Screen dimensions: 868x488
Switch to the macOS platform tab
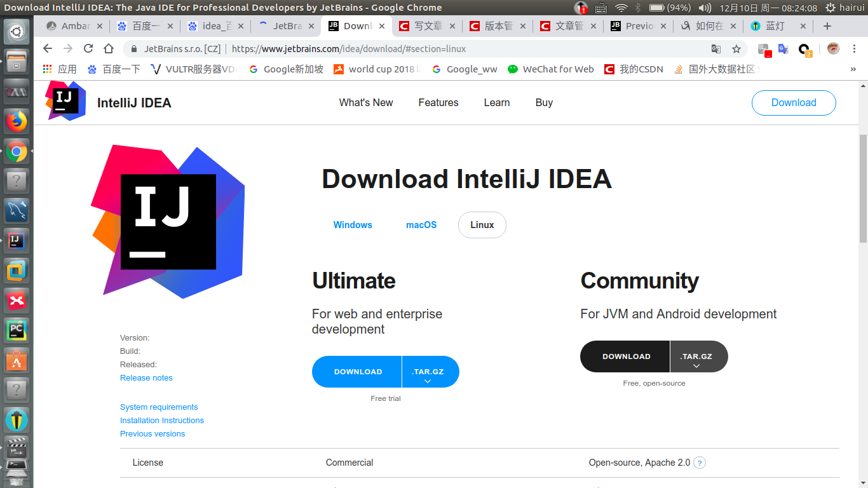pyautogui.click(x=421, y=225)
